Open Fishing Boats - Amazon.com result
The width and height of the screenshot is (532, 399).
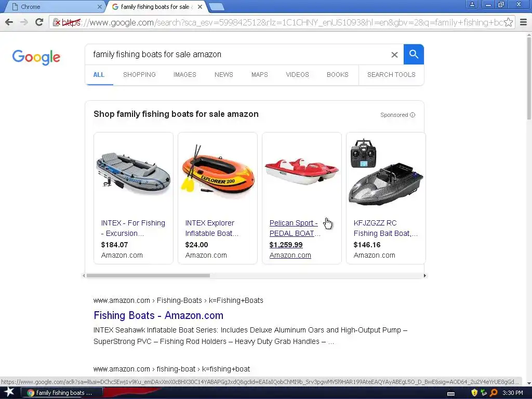coord(158,315)
